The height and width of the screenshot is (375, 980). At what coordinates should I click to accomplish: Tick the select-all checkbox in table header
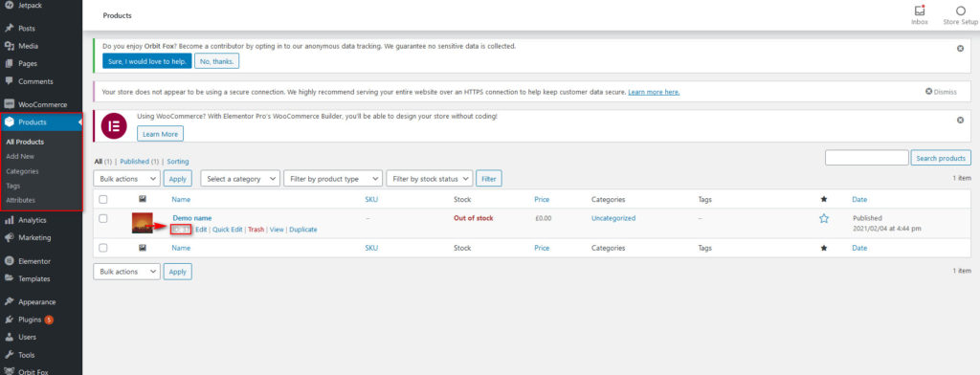coord(103,199)
